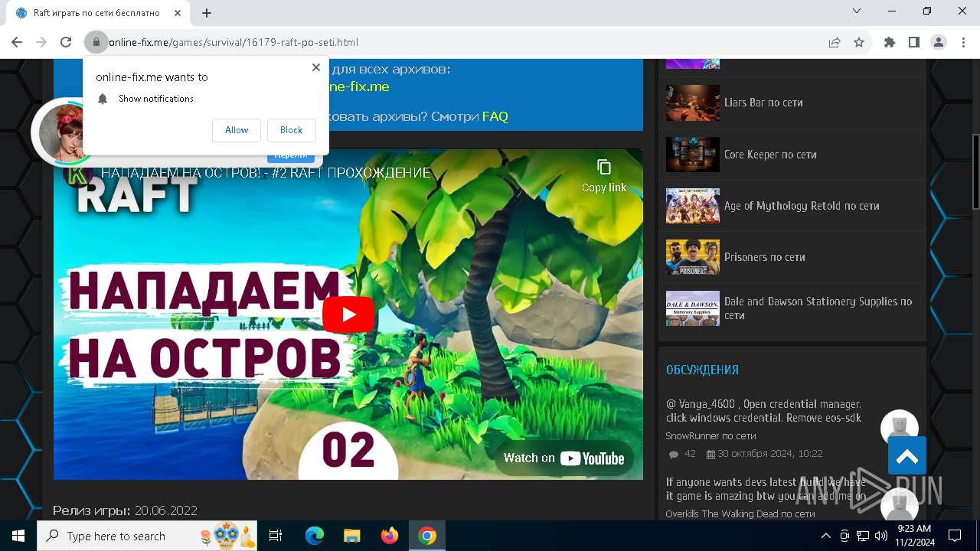Open the Windows Start menu
The height and width of the screenshot is (551, 980).
tap(18, 536)
